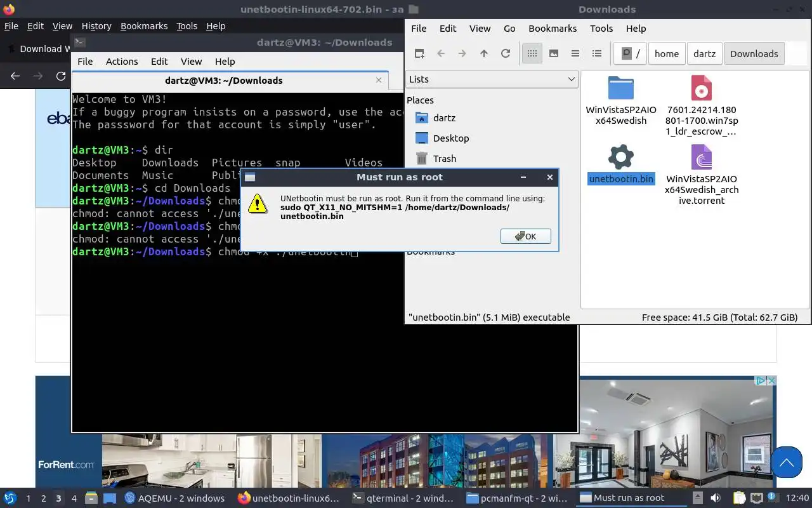Open file manager Edit menu
The width and height of the screenshot is (812, 508).
[448, 29]
